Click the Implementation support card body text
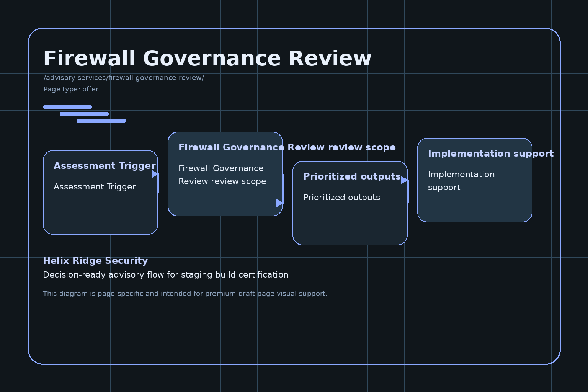The width and height of the screenshot is (588, 392). coord(461,181)
